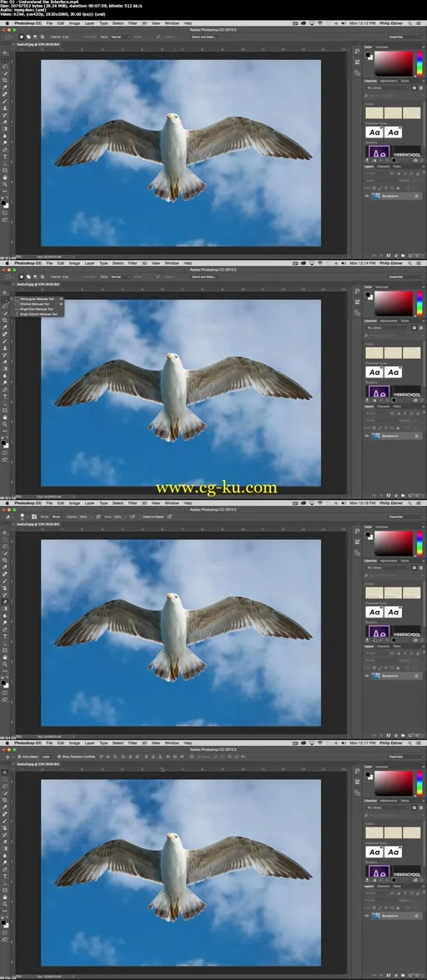Click Select and Mask in the second frame

coord(203,277)
